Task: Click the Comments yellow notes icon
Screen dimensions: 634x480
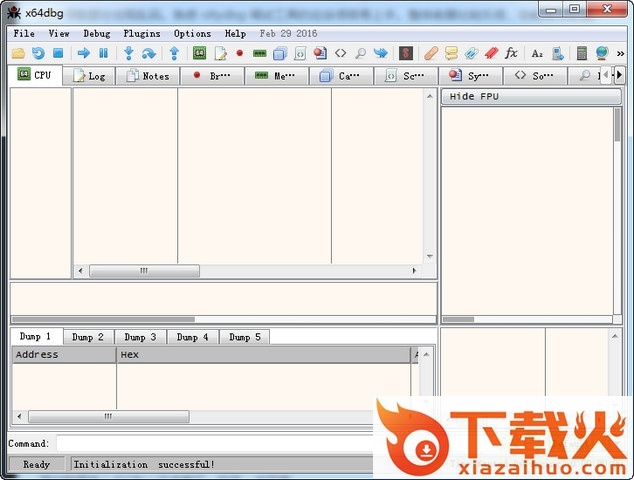Action: [x=451, y=53]
